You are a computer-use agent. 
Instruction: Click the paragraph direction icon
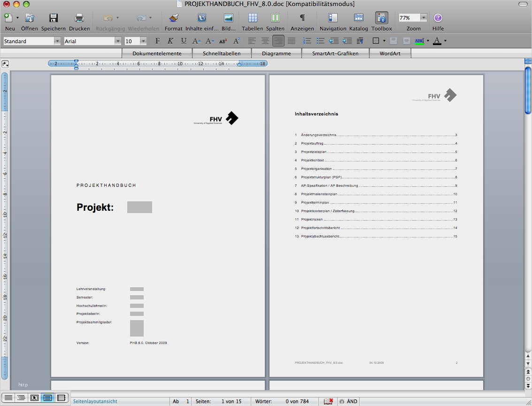[360, 41]
